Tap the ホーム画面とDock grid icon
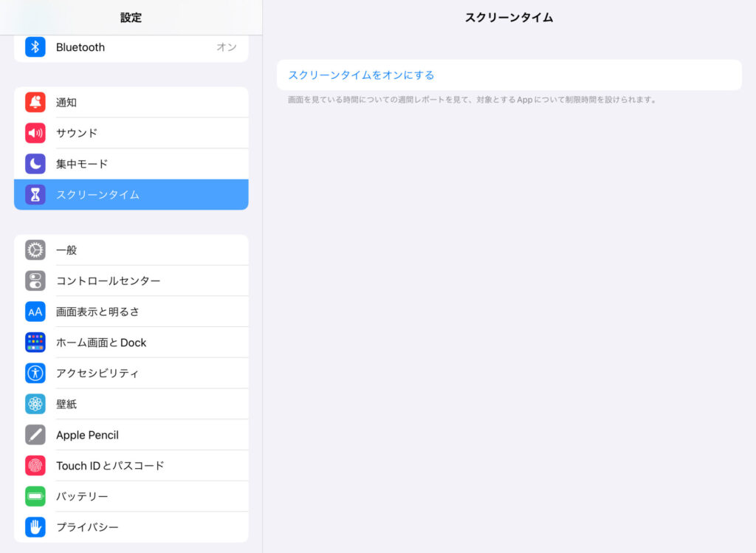This screenshot has height=553, width=756. pyautogui.click(x=35, y=343)
